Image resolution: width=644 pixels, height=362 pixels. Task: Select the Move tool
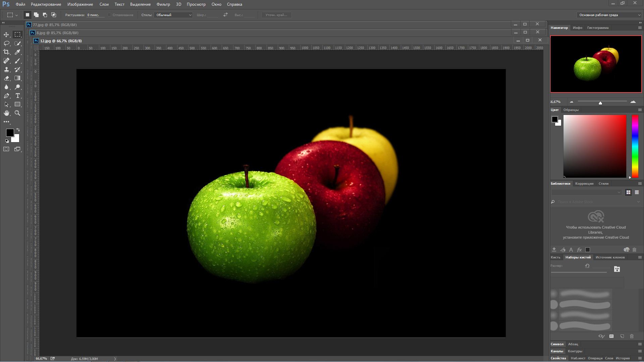tap(6, 35)
